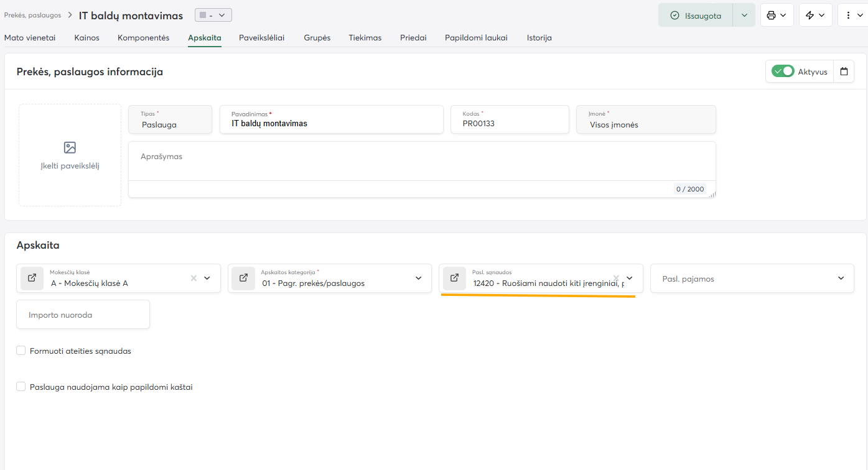Click the Išsaugota save button

point(696,16)
